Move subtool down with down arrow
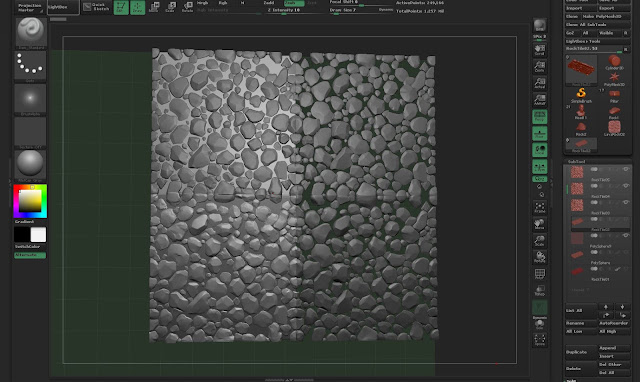Viewport: 640px width, 382px height. coord(622,307)
